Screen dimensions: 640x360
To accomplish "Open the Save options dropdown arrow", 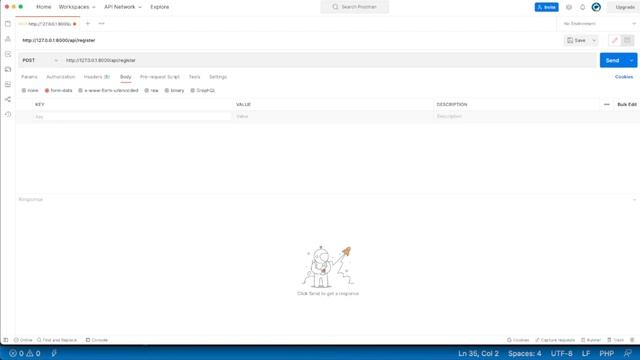I will pyautogui.click(x=594, y=40).
